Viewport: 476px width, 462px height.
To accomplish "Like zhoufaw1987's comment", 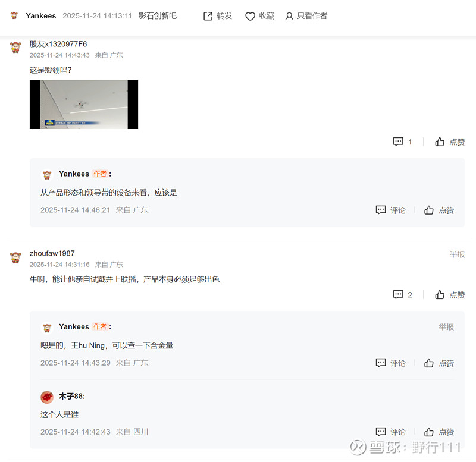I will [x=450, y=294].
